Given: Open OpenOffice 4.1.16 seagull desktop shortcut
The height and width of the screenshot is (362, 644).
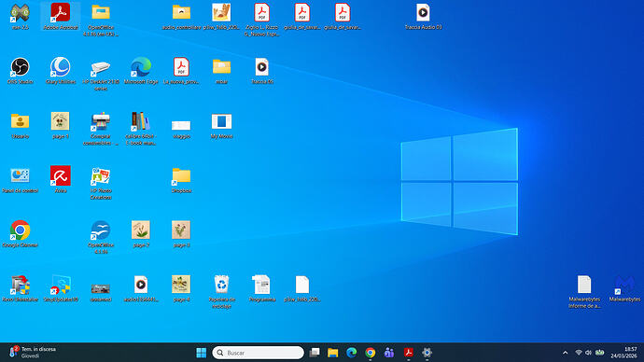Looking at the screenshot, I should [x=101, y=237].
